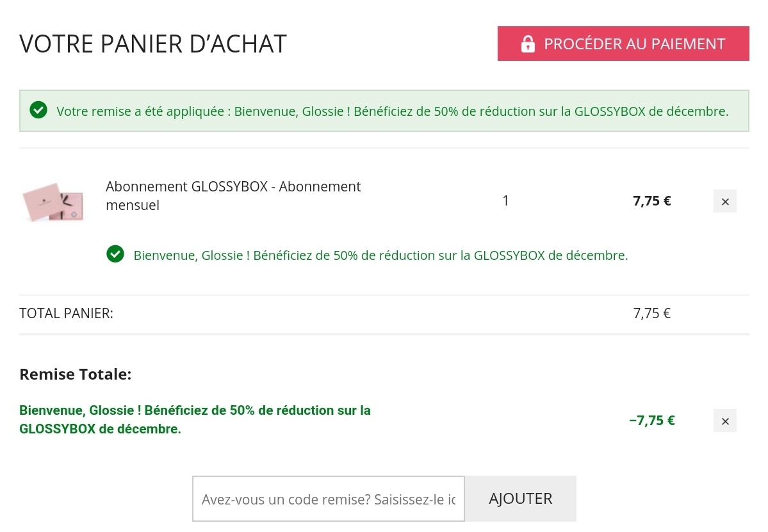This screenshot has width=768, height=532.
Task: Click the cart total amount 7,75 €
Action: [x=651, y=313]
